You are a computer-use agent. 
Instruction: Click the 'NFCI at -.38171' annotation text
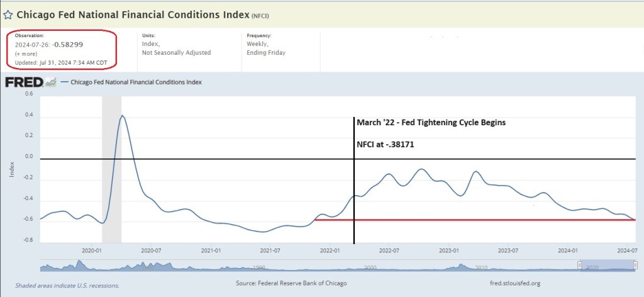pos(386,143)
